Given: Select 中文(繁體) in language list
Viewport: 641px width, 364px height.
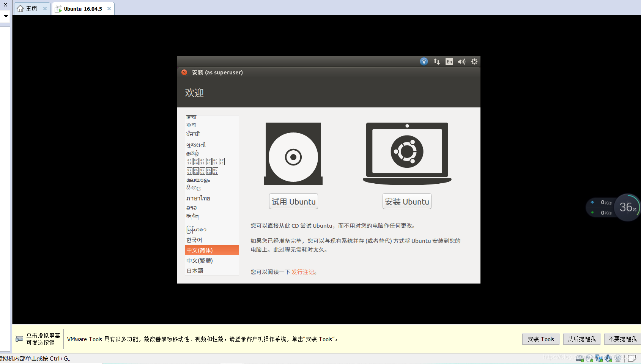Looking at the screenshot, I should coord(212,260).
